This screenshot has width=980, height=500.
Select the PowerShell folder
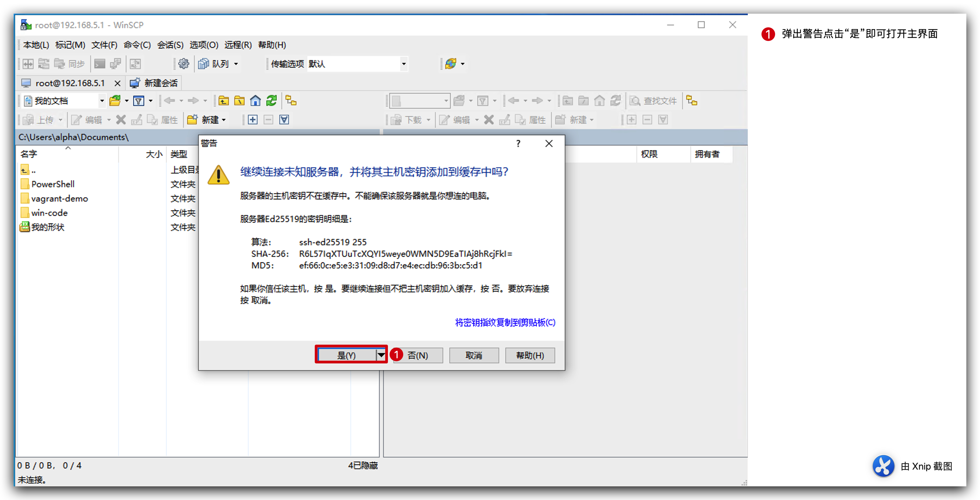(x=48, y=184)
